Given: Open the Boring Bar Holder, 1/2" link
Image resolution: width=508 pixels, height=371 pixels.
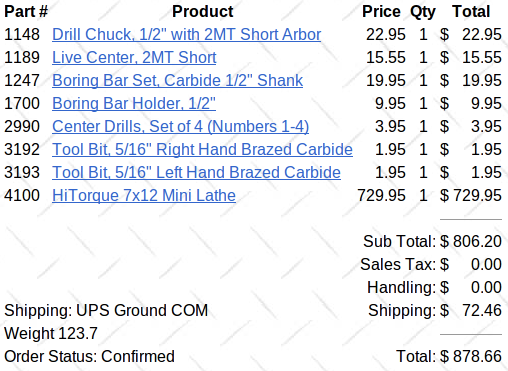Looking at the screenshot, I should 134,103.
